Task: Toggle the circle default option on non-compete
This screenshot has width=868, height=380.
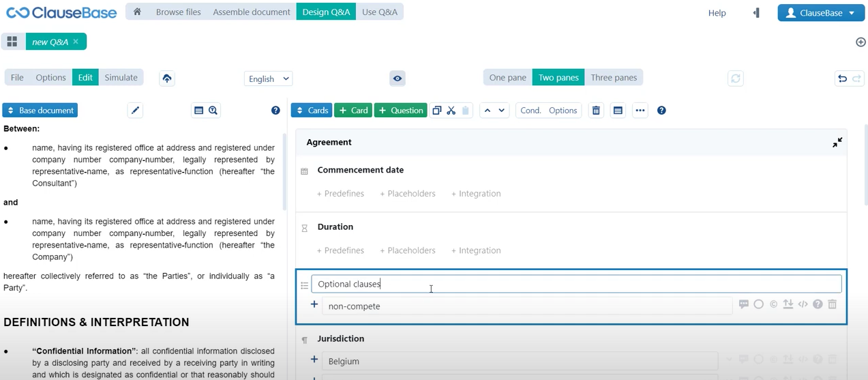Action: tap(758, 304)
